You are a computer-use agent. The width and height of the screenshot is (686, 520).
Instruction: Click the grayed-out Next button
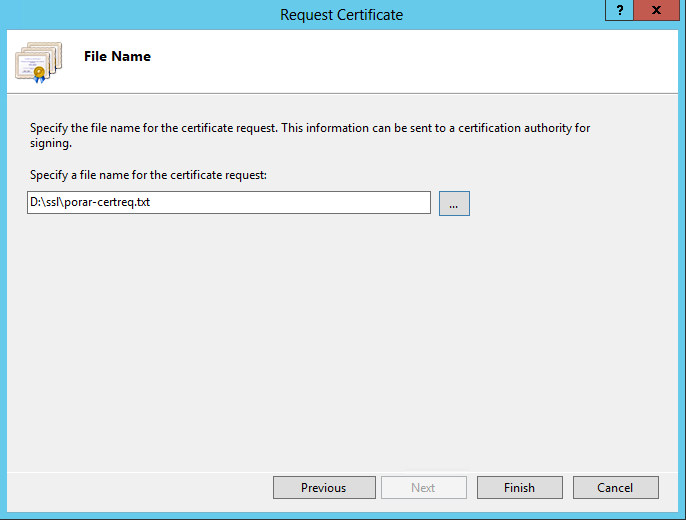(423, 488)
